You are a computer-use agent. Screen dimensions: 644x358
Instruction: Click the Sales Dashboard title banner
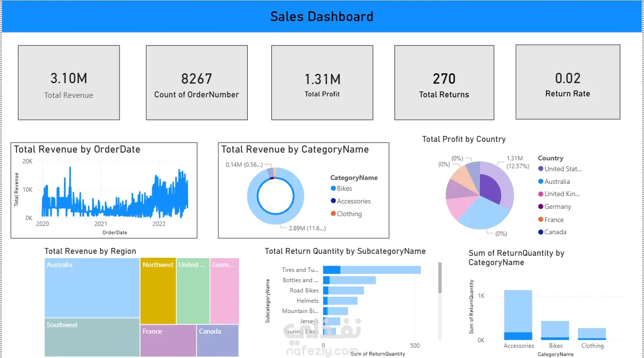322,16
